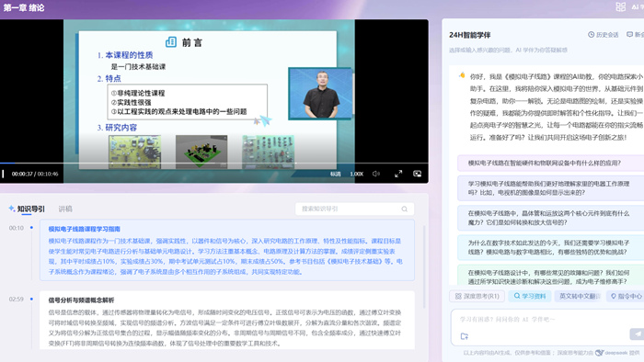Click the deepseek logo in the footer
The image size is (644, 362).
(612, 353)
